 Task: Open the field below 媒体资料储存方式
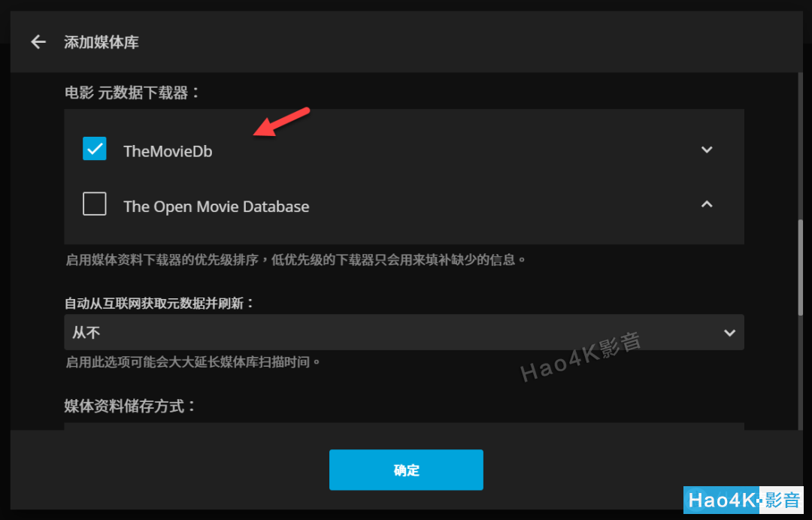click(404, 426)
